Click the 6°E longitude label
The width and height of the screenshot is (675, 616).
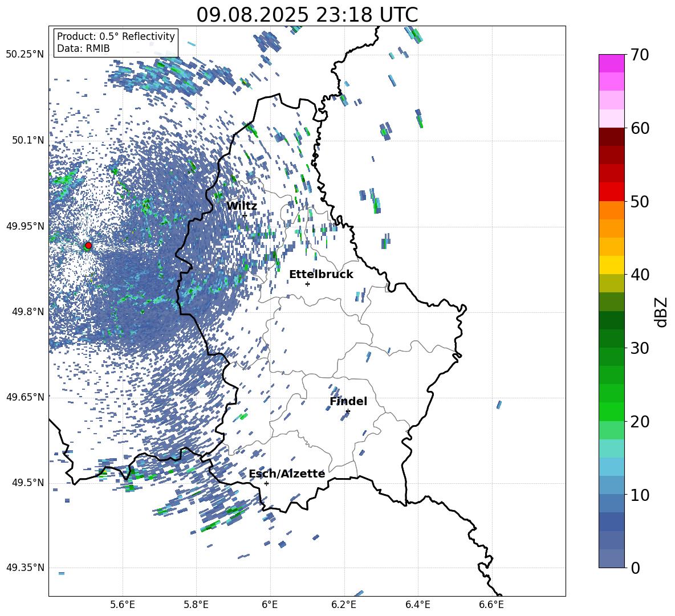point(270,605)
